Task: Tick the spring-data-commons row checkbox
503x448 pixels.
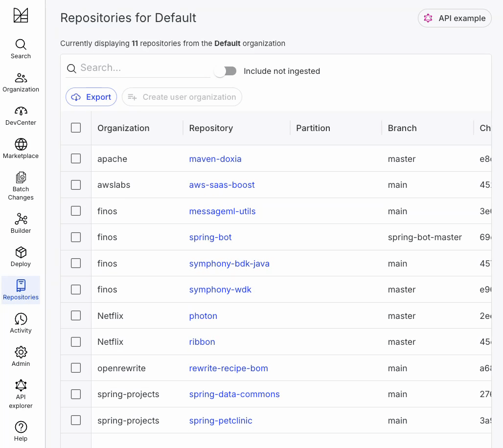Action: (76, 394)
